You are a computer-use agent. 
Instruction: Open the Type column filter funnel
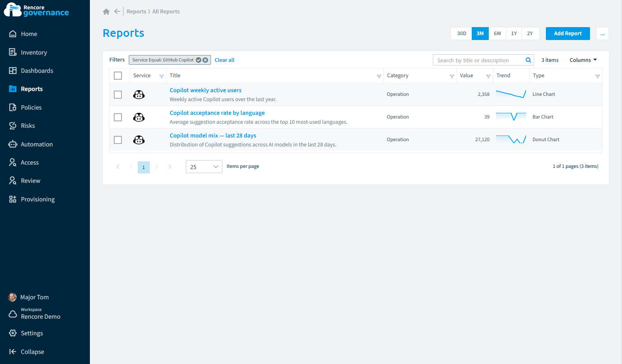pyautogui.click(x=598, y=76)
